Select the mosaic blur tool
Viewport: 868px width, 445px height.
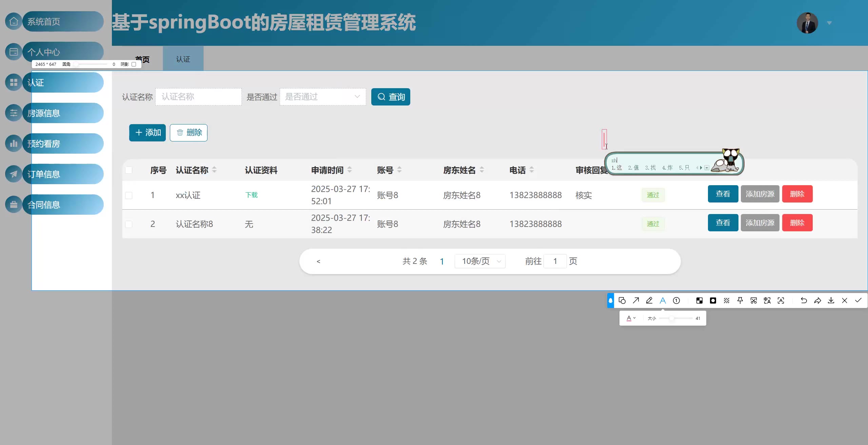[x=699, y=301]
